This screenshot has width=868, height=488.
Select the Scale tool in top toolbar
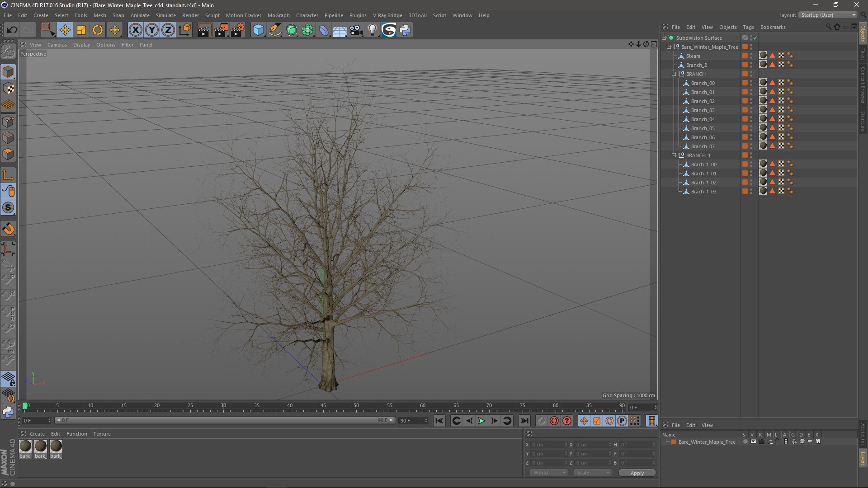81,30
